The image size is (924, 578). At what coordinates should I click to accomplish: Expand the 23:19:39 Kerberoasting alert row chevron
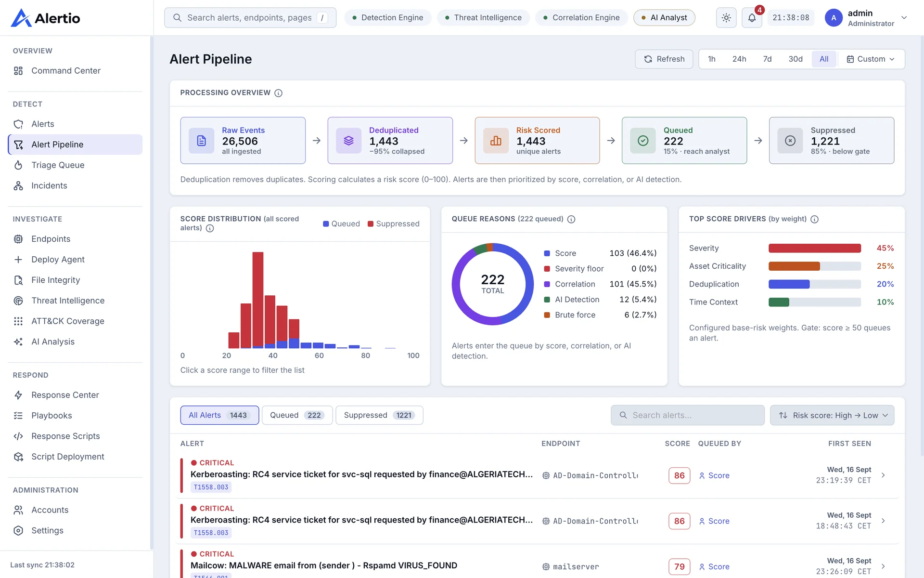883,475
